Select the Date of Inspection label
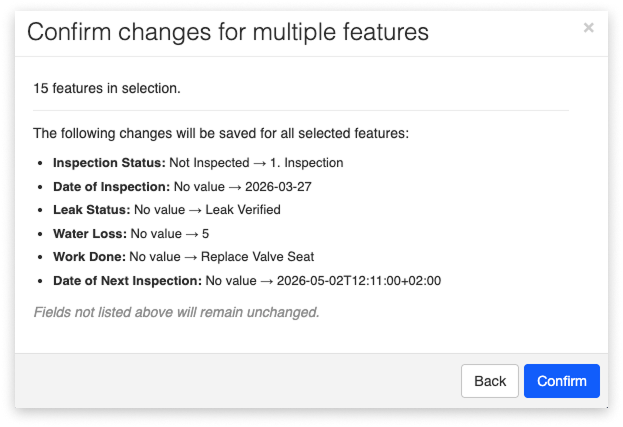Viewport: 623px width, 427px height. click(x=112, y=186)
